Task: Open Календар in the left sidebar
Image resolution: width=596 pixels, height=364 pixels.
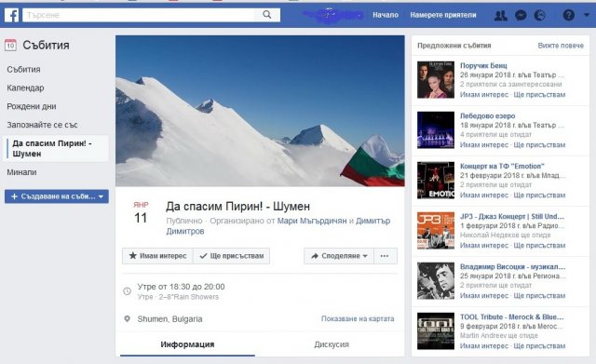Action: click(25, 88)
